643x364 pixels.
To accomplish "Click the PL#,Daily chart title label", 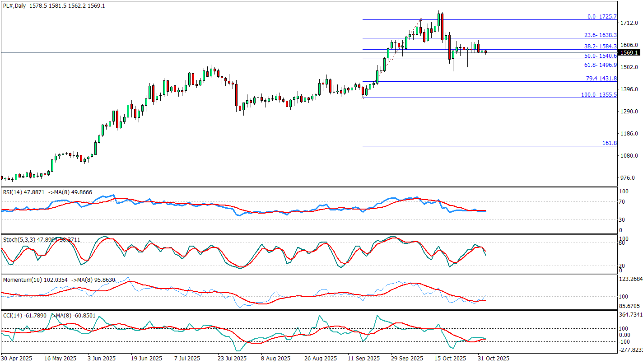I will [x=14, y=5].
